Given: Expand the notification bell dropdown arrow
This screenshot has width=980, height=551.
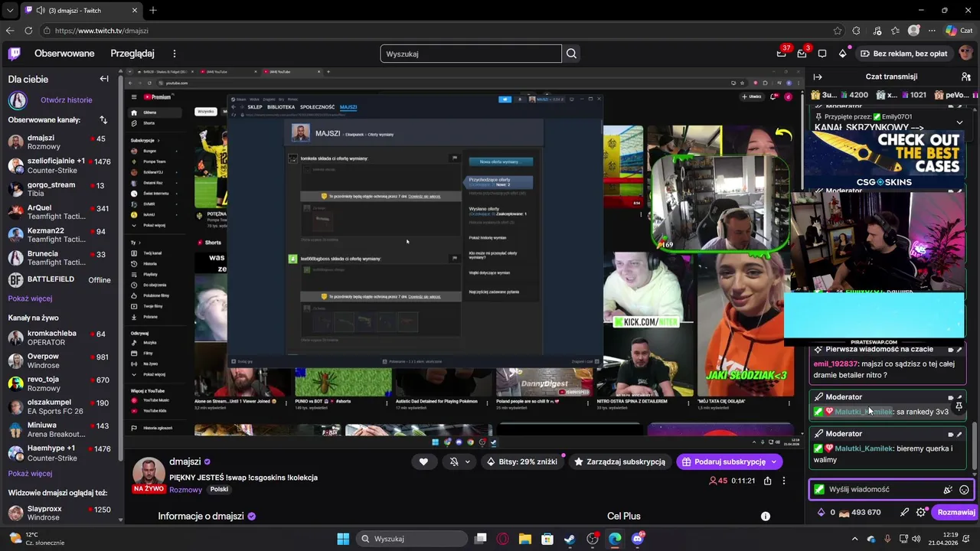Looking at the screenshot, I should (x=468, y=461).
